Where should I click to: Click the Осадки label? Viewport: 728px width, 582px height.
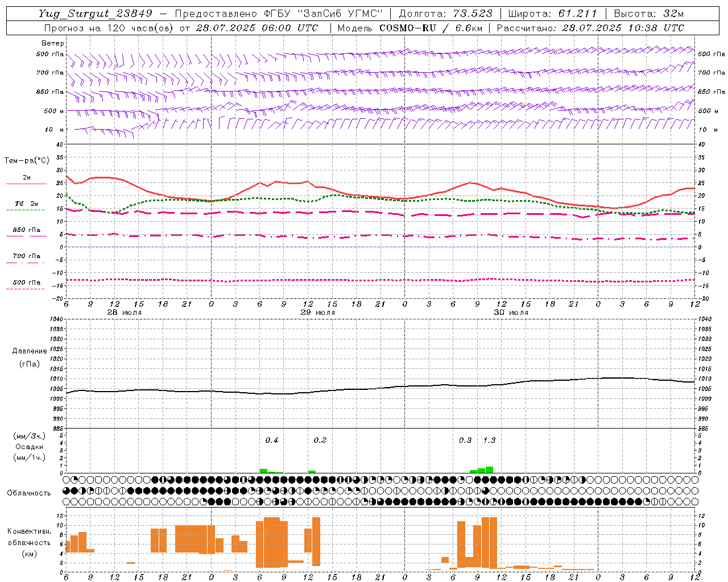click(x=30, y=447)
